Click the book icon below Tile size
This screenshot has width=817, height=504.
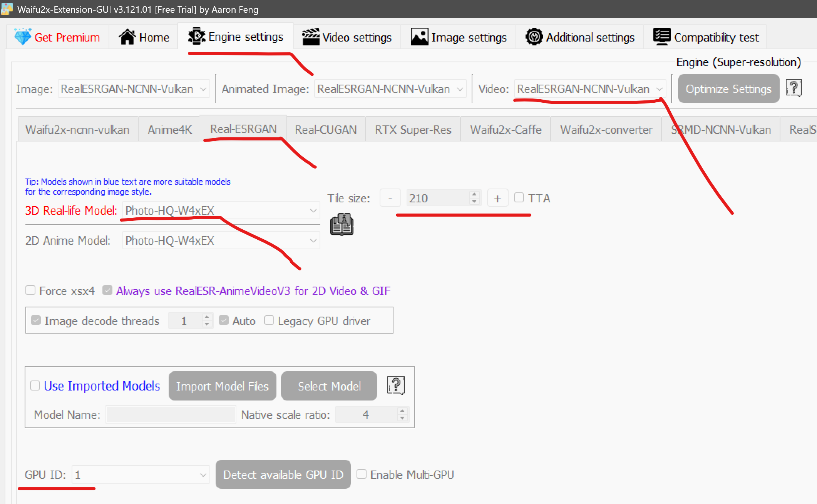point(342,224)
